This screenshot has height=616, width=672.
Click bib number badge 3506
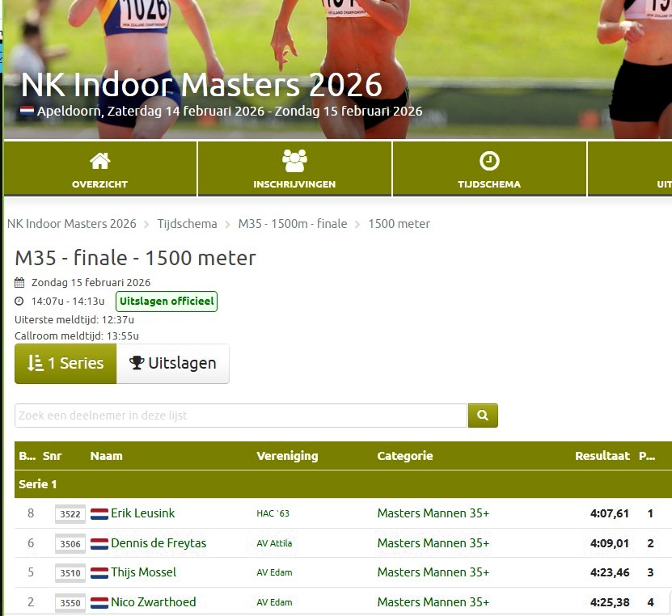70,544
